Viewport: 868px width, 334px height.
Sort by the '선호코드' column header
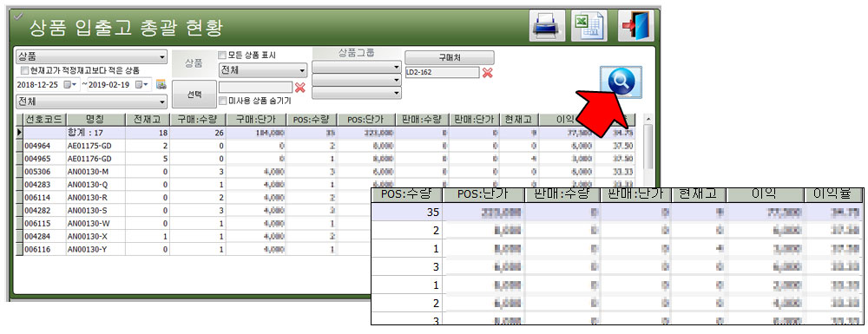pyautogui.click(x=44, y=120)
